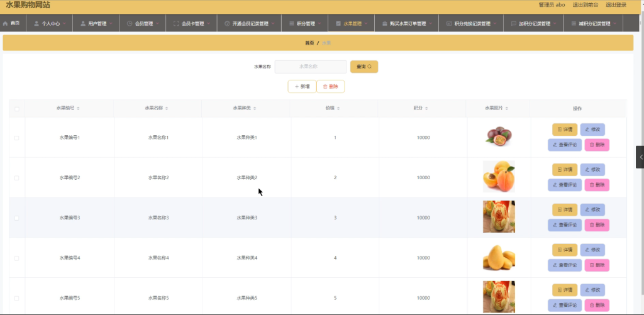Check the box for row 水果编号1
Image resolution: width=644 pixels, height=315 pixels.
(x=17, y=138)
